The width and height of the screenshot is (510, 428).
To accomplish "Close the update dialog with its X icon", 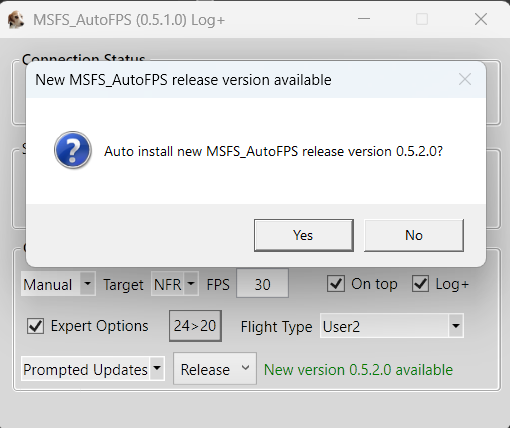I will pyautogui.click(x=465, y=79).
